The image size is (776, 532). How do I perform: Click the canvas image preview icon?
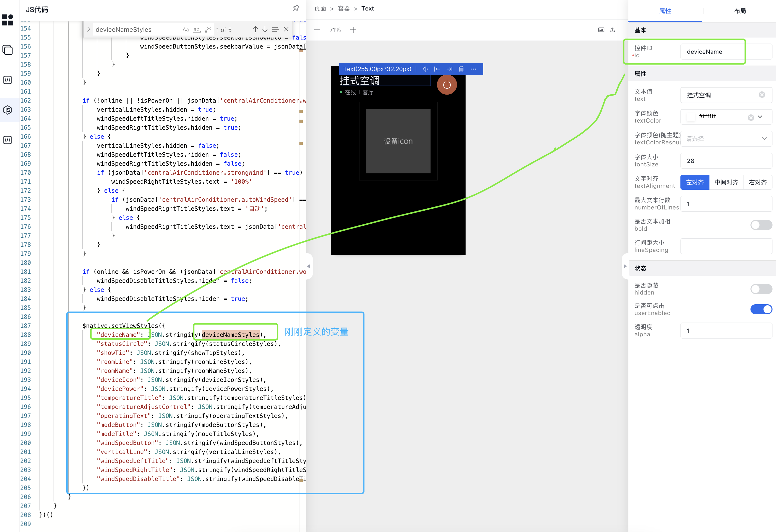(601, 30)
